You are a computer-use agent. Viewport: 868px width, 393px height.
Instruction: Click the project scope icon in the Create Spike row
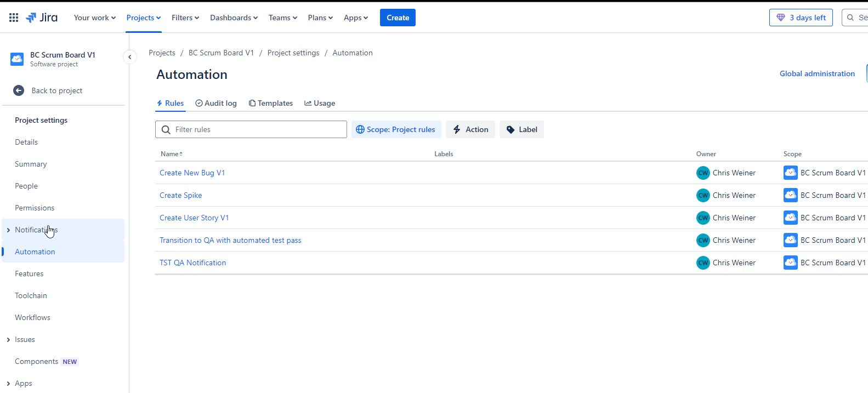pyautogui.click(x=791, y=195)
